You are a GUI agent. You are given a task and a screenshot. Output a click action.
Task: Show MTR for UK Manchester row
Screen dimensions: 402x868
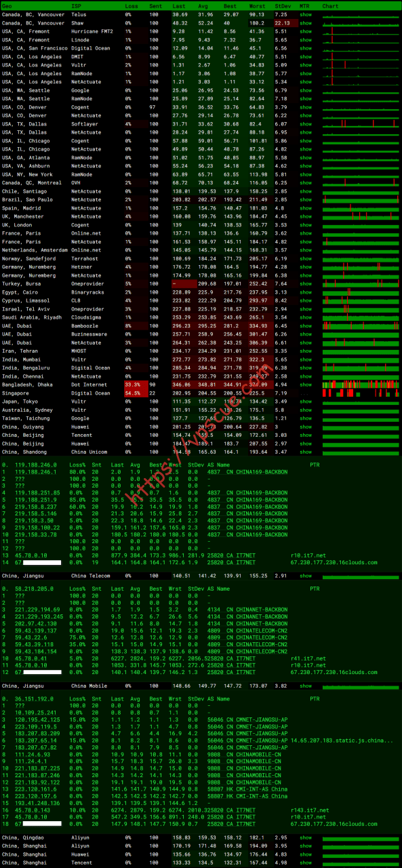(306, 216)
